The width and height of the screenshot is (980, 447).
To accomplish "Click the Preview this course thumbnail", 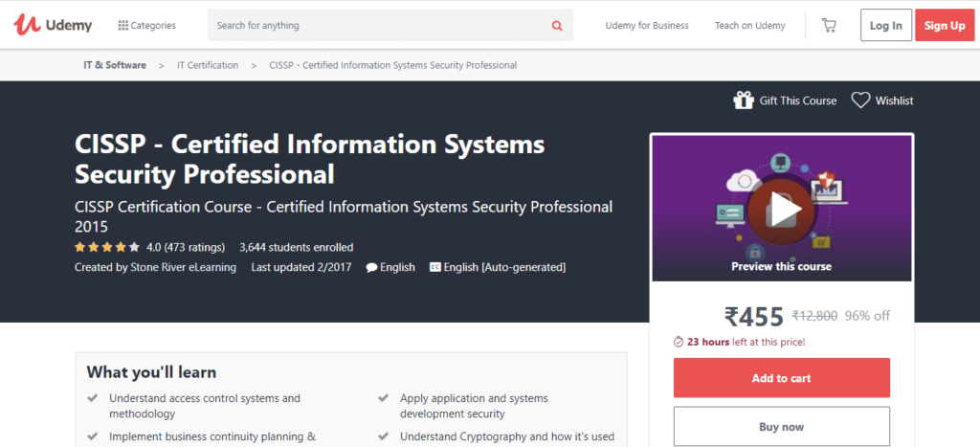I will pyautogui.click(x=781, y=266).
